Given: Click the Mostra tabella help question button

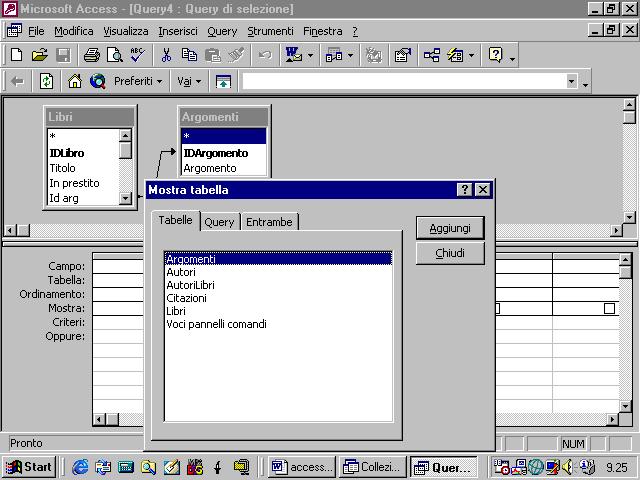Looking at the screenshot, I should click(464, 190).
